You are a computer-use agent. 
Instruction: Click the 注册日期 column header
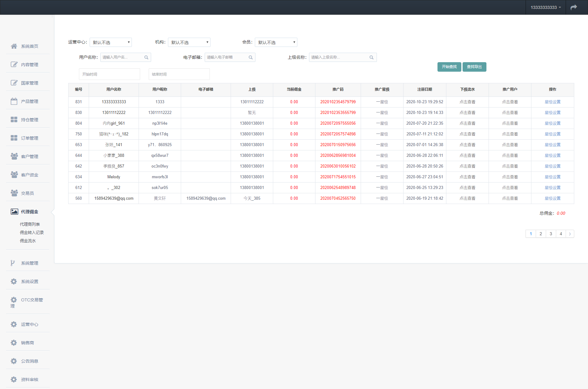425,89
